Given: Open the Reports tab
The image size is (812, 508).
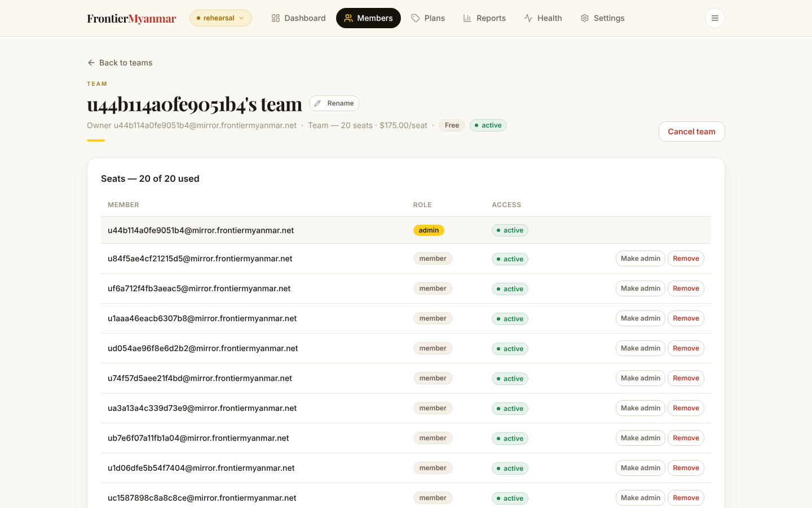Looking at the screenshot, I should tap(484, 18).
